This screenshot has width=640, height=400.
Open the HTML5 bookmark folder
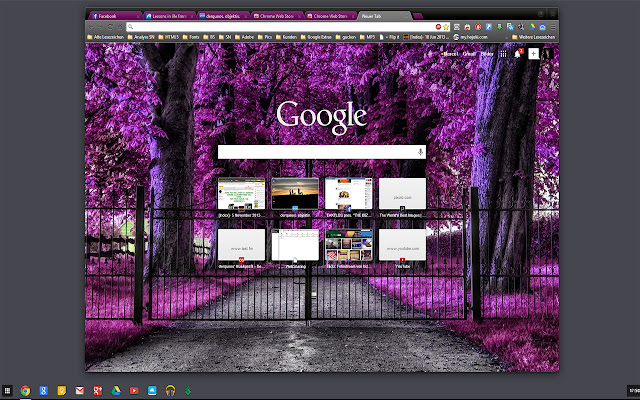point(169,37)
